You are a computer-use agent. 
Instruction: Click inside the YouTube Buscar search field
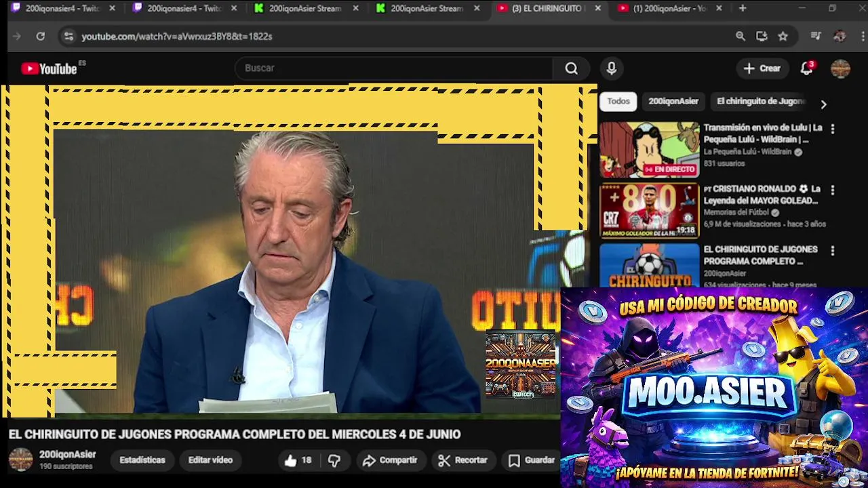[393, 68]
